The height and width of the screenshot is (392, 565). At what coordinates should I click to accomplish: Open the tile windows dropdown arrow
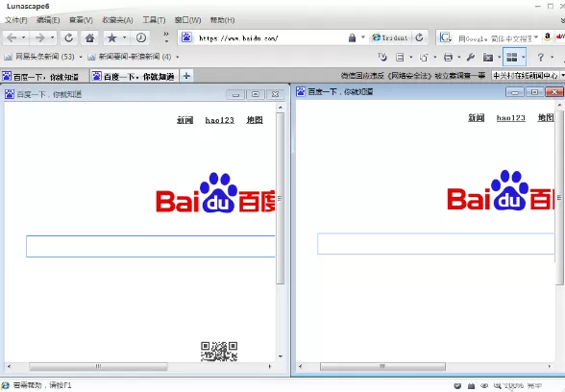pos(523,58)
